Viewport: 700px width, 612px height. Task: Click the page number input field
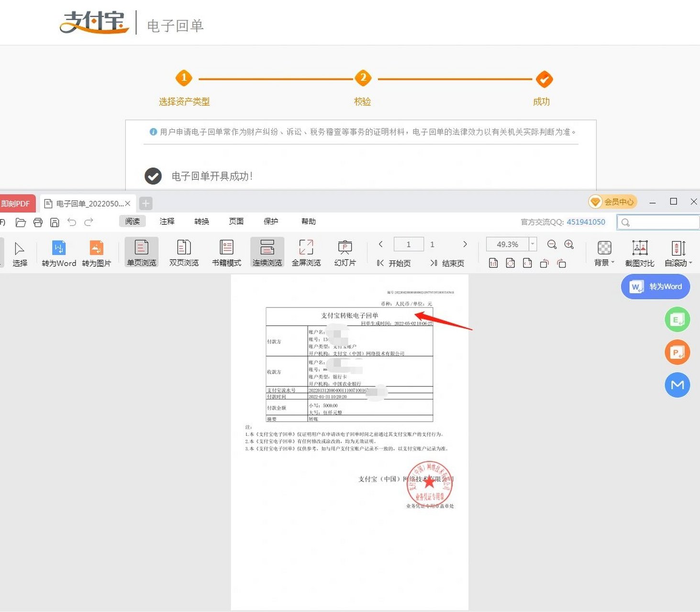pos(409,244)
